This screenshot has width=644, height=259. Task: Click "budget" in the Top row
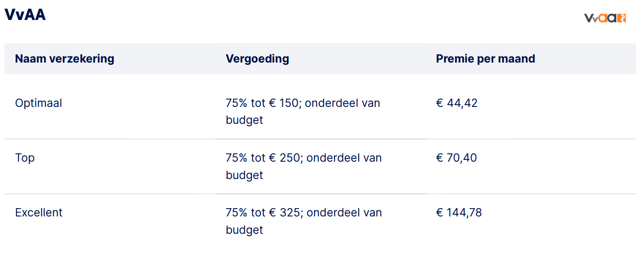[x=244, y=175]
